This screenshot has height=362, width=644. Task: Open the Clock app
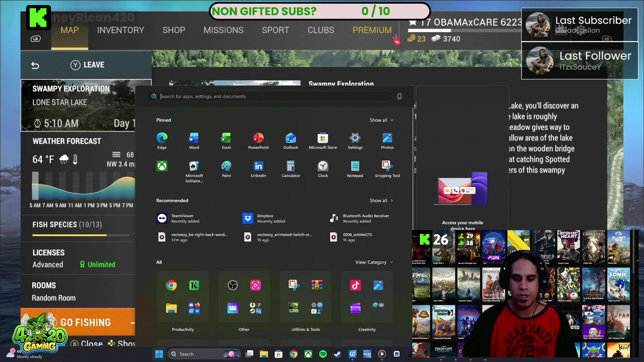(x=323, y=169)
